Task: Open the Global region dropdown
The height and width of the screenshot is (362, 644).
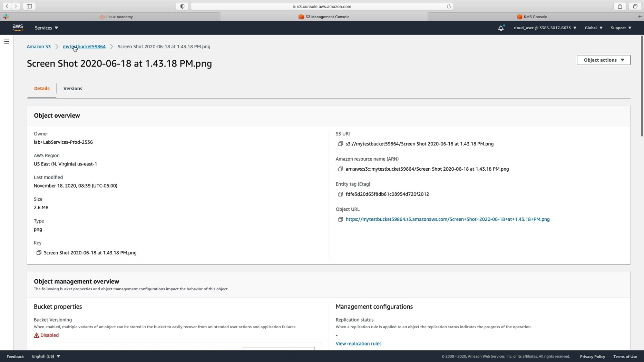Action: pos(594,28)
